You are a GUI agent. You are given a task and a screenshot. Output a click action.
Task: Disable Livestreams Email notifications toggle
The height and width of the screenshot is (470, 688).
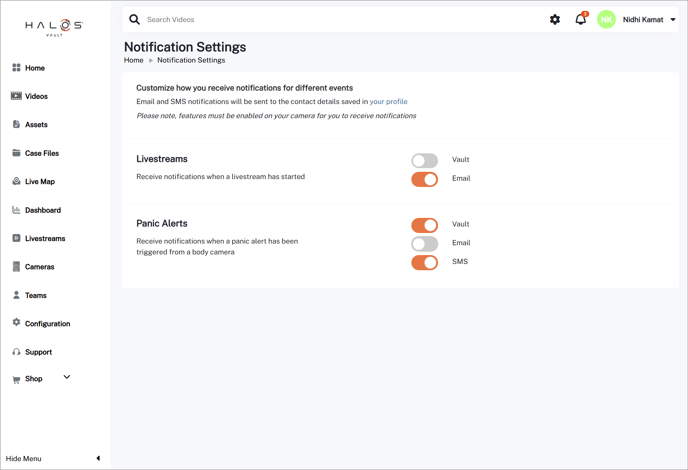424,179
